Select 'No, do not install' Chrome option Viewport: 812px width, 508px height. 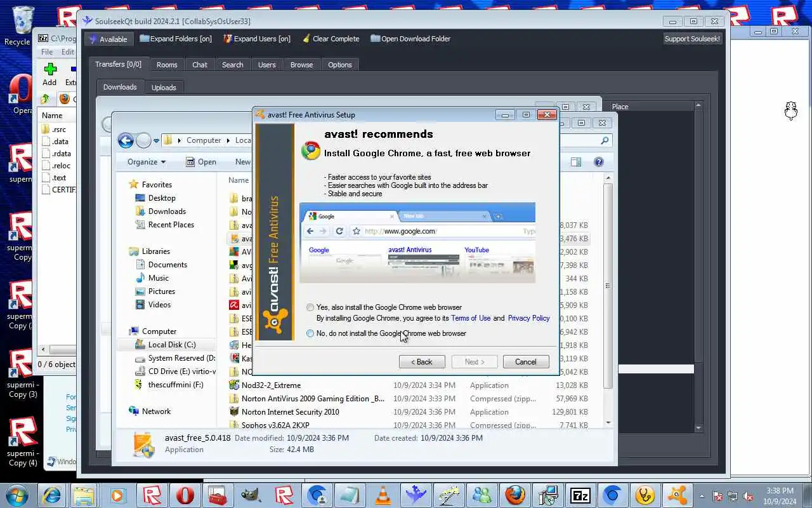pos(310,333)
